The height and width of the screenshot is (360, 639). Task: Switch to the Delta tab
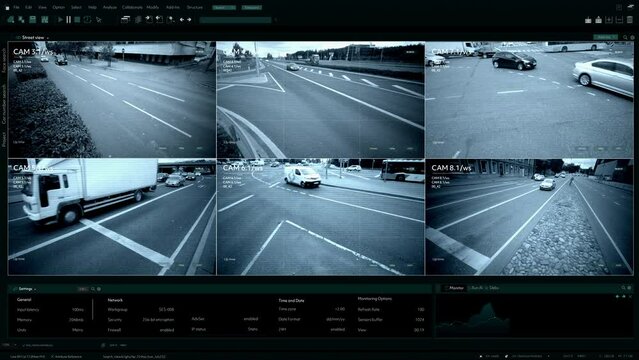pyautogui.click(x=494, y=288)
